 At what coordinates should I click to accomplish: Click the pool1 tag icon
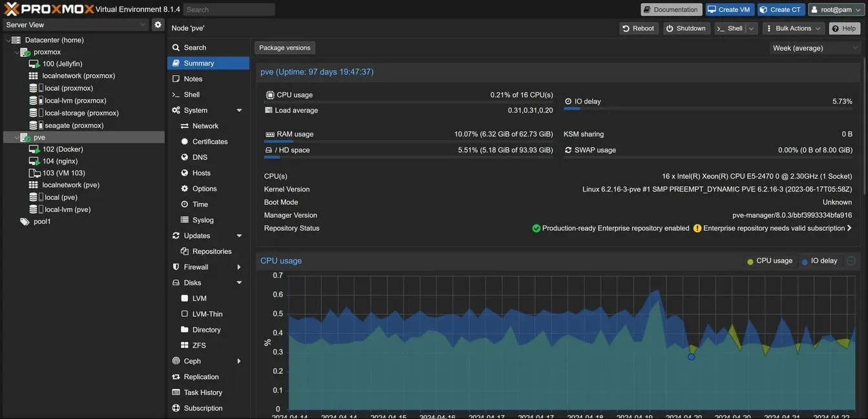[x=25, y=222]
